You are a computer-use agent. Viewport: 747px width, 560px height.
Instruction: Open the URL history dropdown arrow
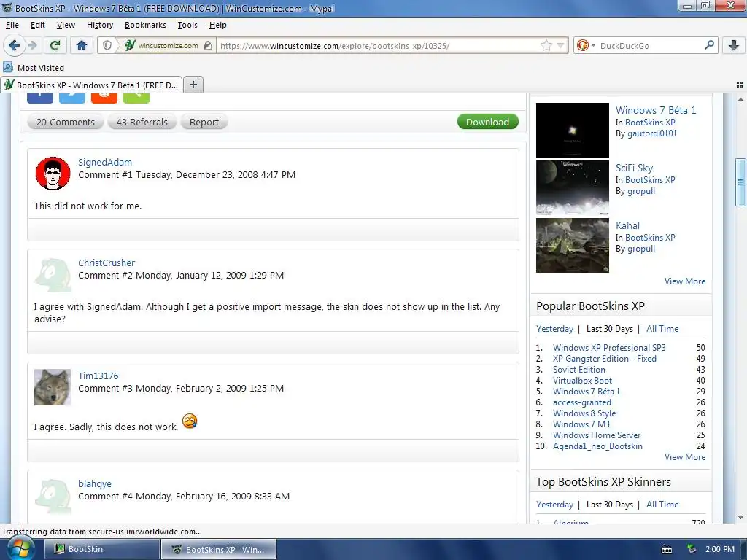[561, 46]
